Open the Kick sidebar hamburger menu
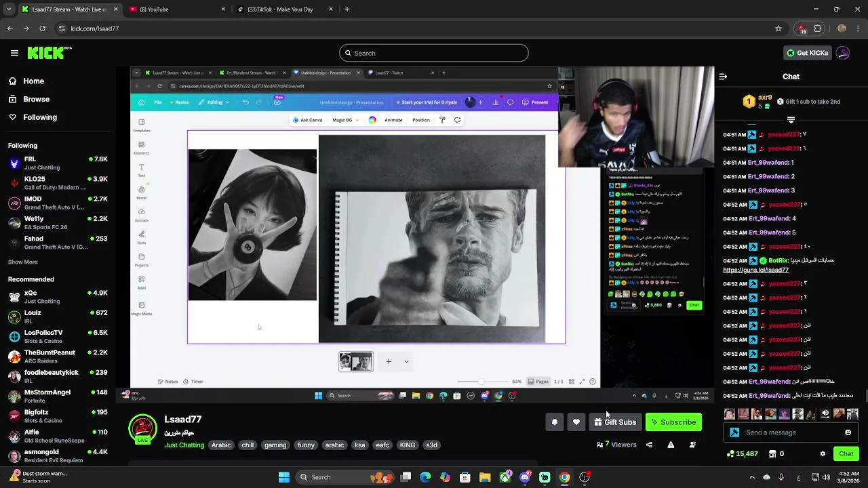This screenshot has width=868, height=488. 14,53
